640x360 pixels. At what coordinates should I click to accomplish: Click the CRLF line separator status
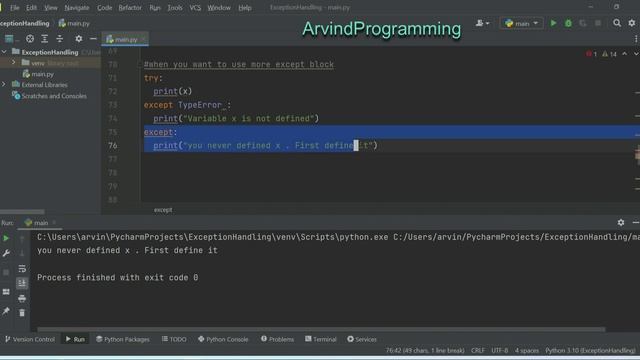pyautogui.click(x=478, y=351)
